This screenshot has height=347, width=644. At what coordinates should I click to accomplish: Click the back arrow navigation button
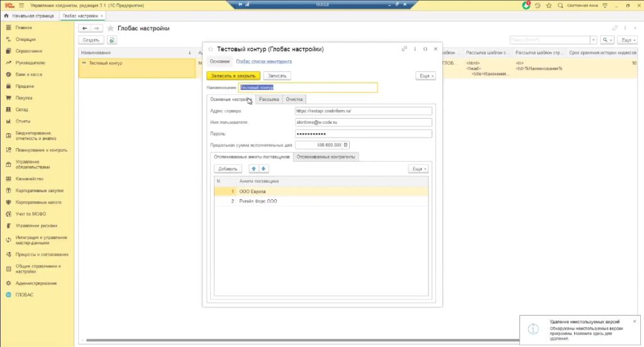pos(85,28)
